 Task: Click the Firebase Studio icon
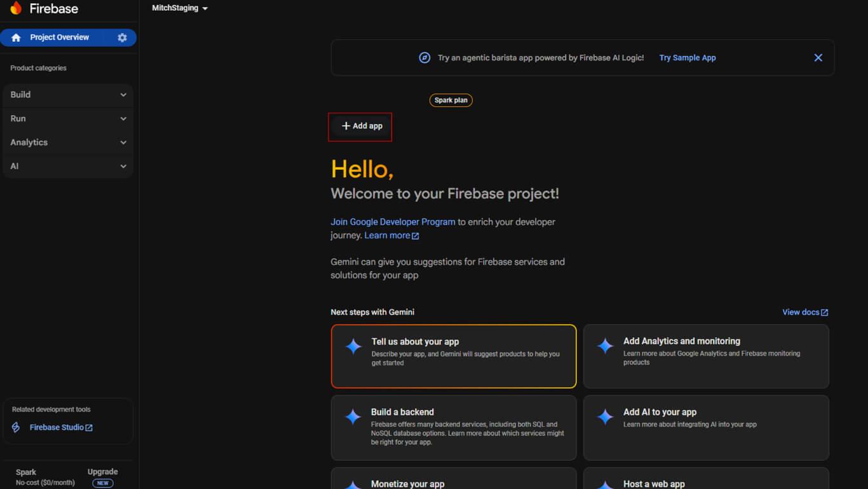(17, 427)
